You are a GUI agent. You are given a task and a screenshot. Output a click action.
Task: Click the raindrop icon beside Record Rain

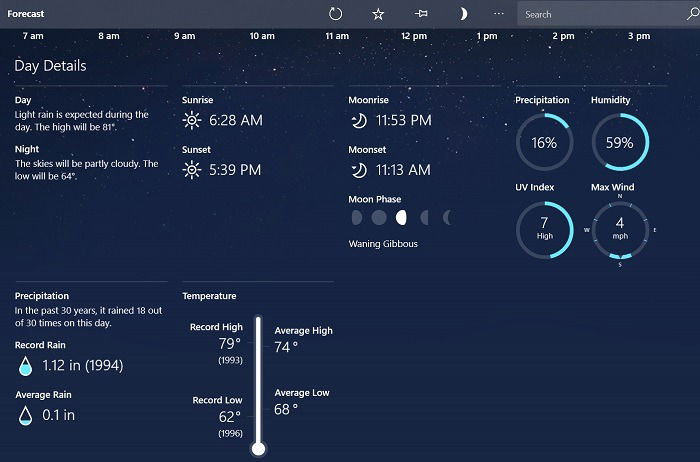pos(25,366)
